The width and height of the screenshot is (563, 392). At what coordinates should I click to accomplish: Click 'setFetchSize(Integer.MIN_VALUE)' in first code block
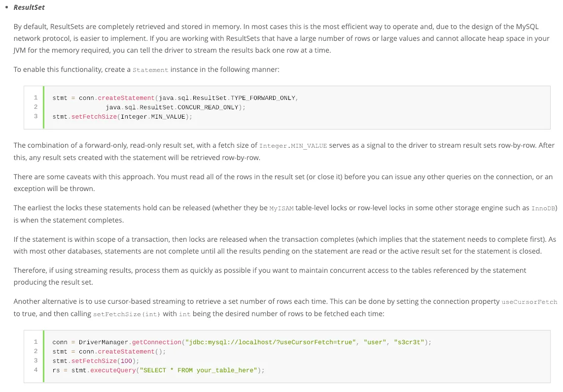(x=130, y=117)
